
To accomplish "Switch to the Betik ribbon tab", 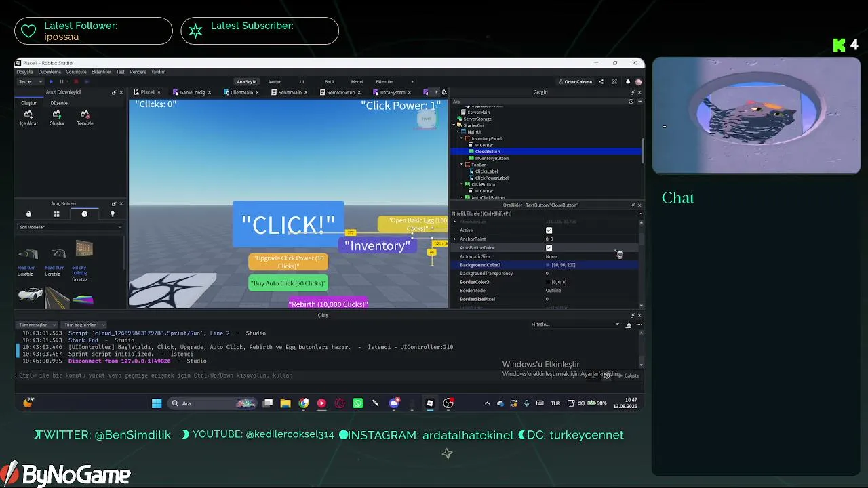I will coord(330,81).
